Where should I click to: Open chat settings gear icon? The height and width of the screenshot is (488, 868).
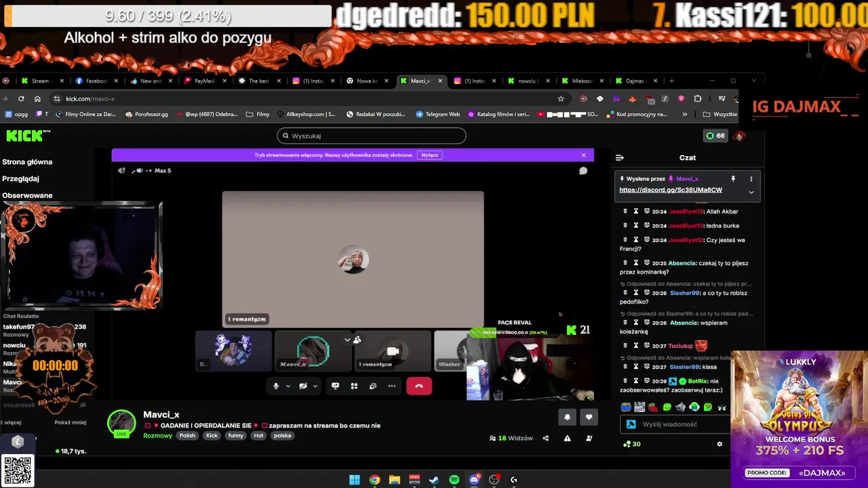719,444
